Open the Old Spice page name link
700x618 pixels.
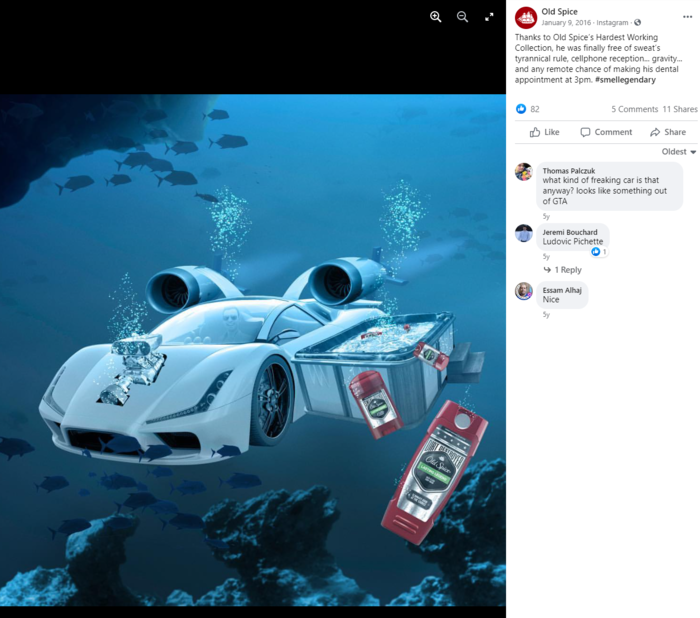tap(559, 12)
